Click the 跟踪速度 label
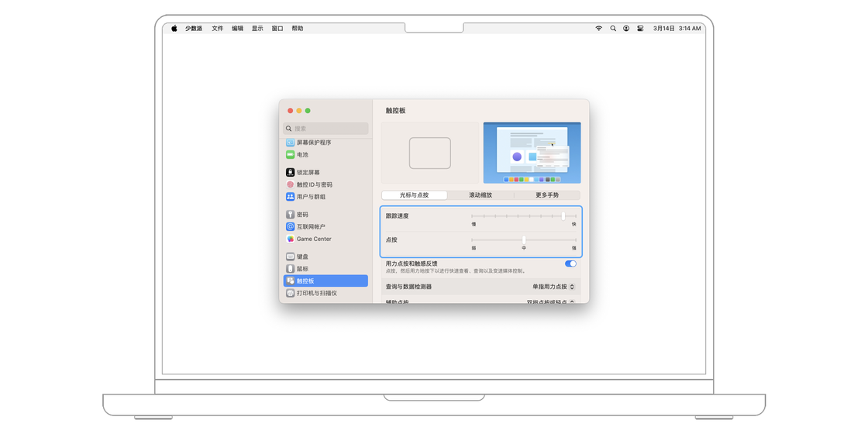 pyautogui.click(x=398, y=215)
